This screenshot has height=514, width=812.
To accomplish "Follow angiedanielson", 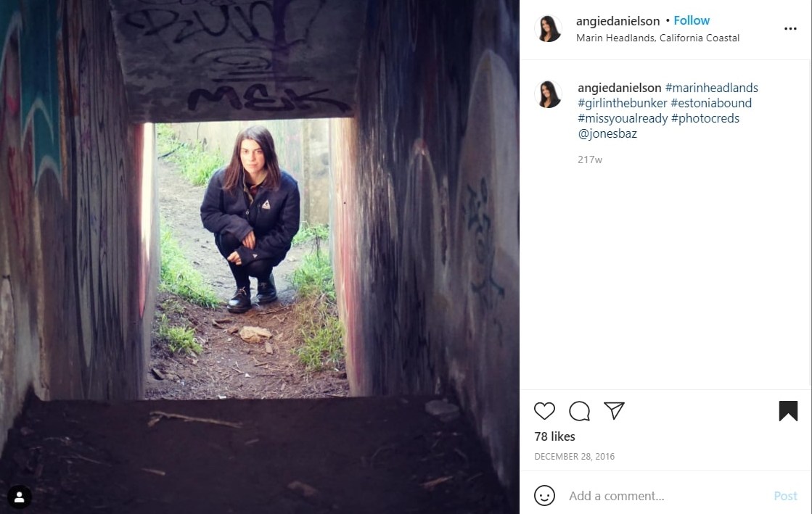I will 692,21.
